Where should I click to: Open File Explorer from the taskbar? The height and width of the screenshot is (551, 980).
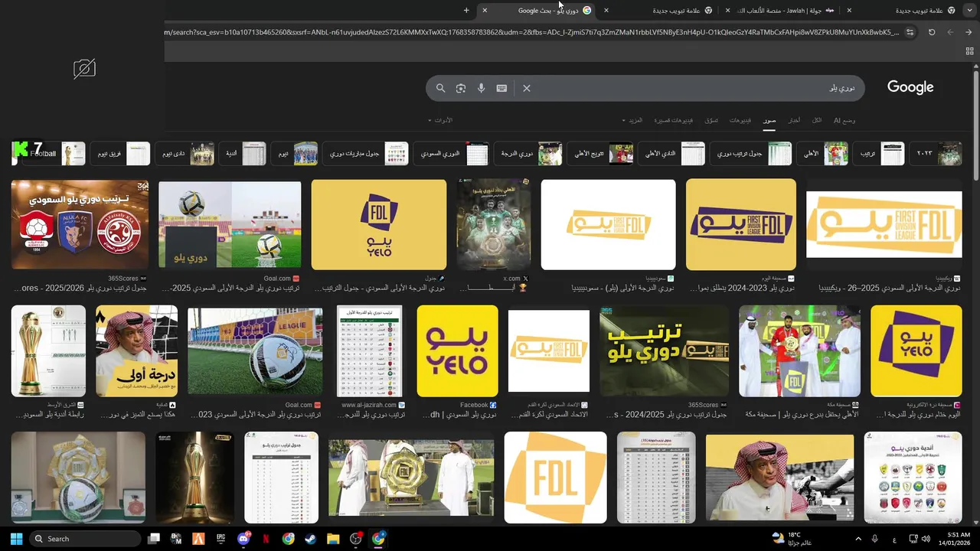(x=333, y=539)
